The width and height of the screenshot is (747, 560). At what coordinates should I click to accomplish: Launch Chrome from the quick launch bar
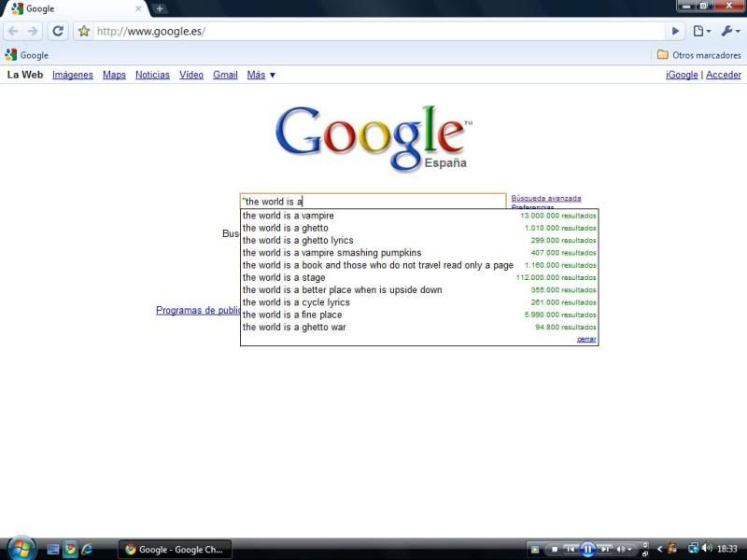click(x=70, y=550)
